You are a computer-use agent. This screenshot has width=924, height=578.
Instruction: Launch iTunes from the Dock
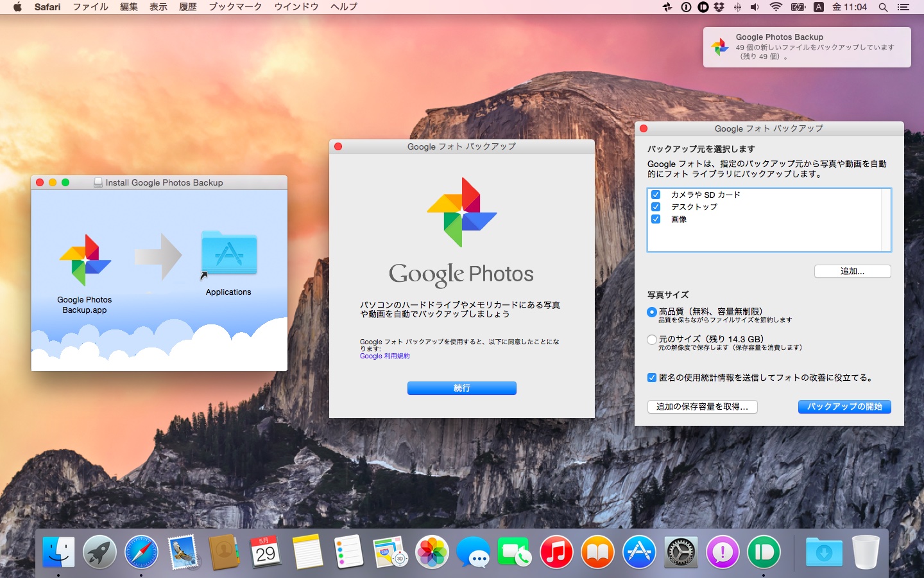(556, 552)
